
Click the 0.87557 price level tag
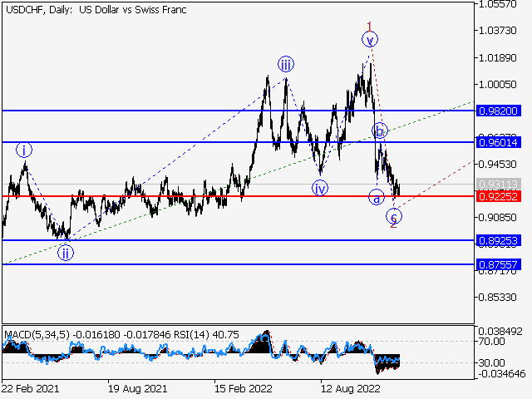pos(499,264)
